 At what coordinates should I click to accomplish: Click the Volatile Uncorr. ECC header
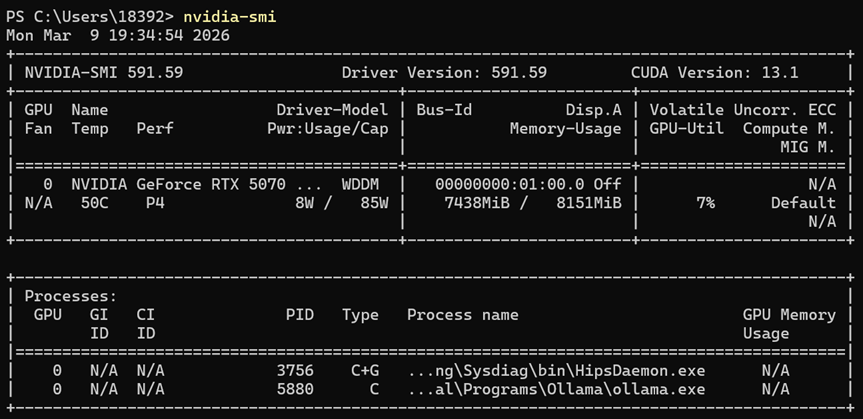click(743, 110)
